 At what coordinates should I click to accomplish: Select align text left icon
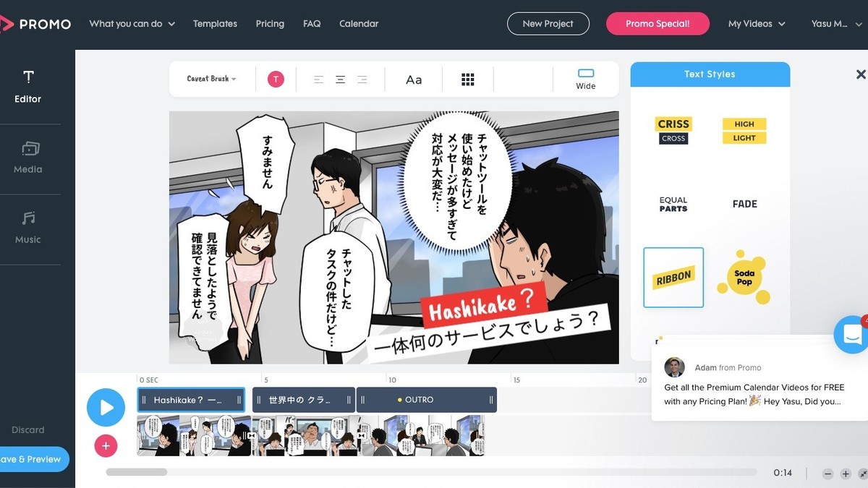(x=318, y=80)
